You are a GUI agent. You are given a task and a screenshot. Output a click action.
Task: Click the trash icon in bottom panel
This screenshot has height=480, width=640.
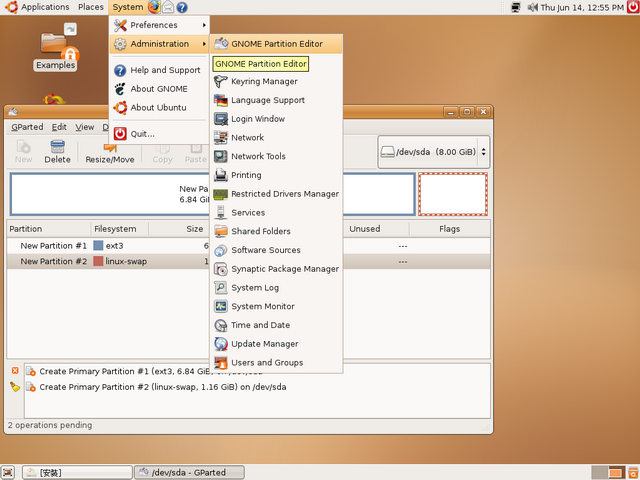pyautogui.click(x=633, y=473)
